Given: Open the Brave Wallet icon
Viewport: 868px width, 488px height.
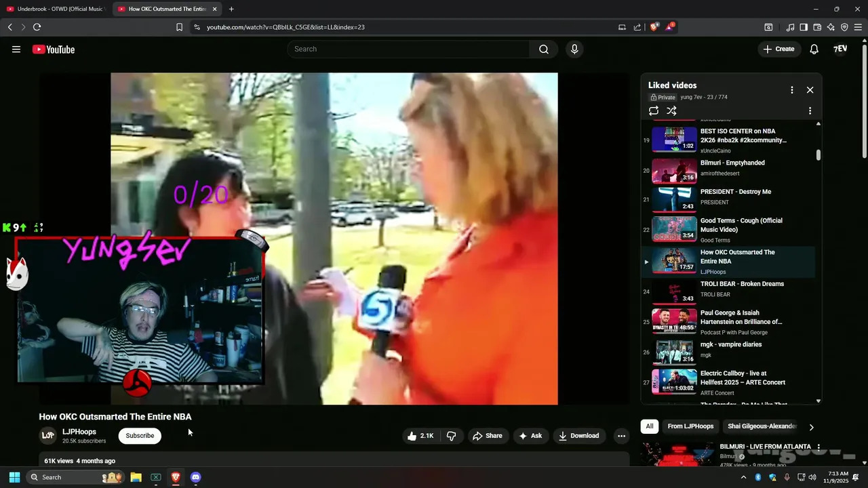Looking at the screenshot, I should tap(817, 27).
